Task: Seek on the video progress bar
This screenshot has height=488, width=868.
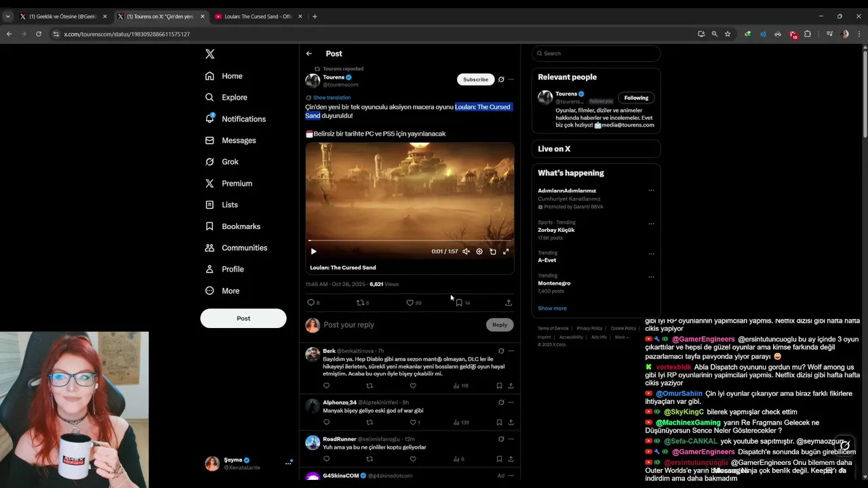Action: [410, 241]
